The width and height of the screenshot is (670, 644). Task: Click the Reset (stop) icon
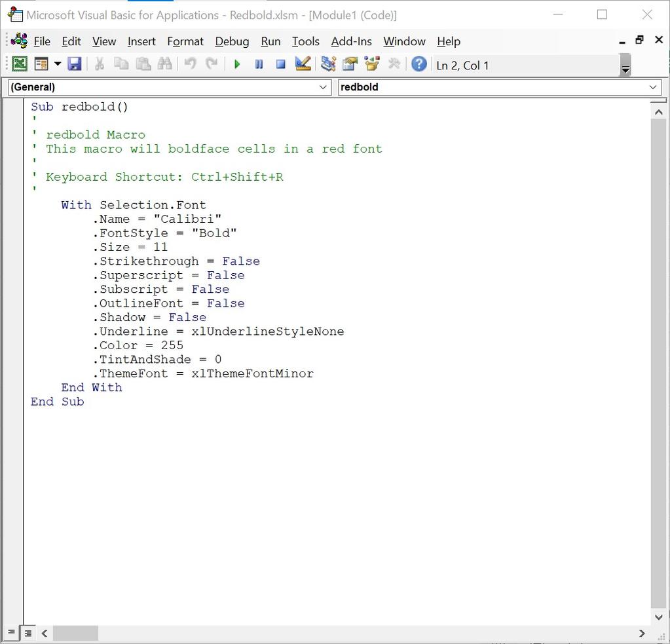(x=281, y=64)
